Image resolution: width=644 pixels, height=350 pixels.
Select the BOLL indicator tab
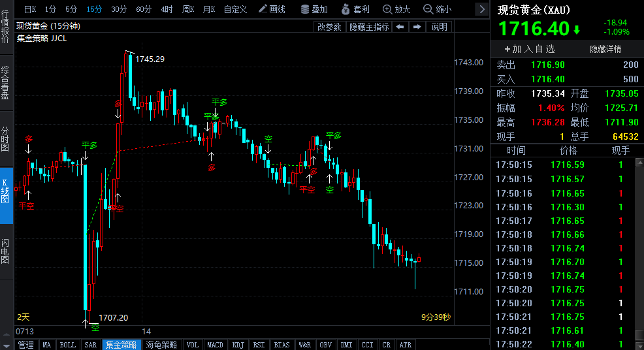click(68, 345)
